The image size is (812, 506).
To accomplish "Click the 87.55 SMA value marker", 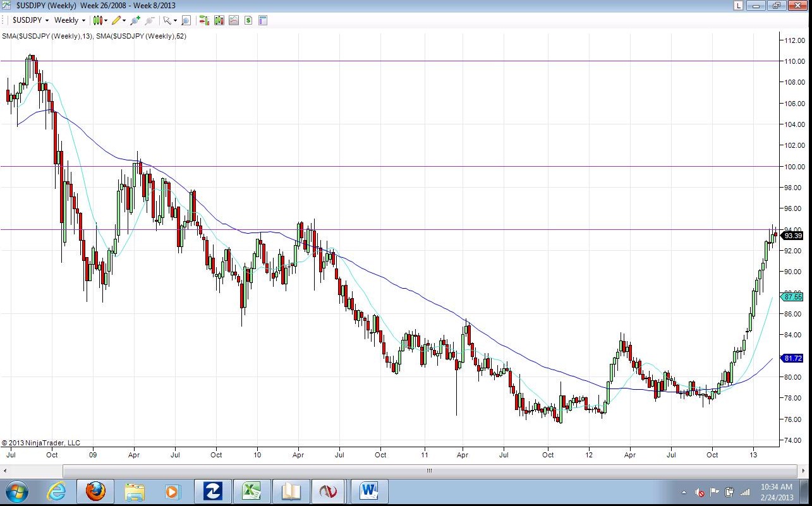I will tap(792, 296).
